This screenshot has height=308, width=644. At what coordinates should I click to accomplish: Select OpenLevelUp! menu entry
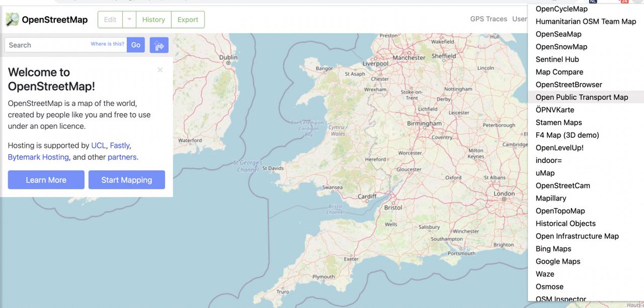point(586,148)
